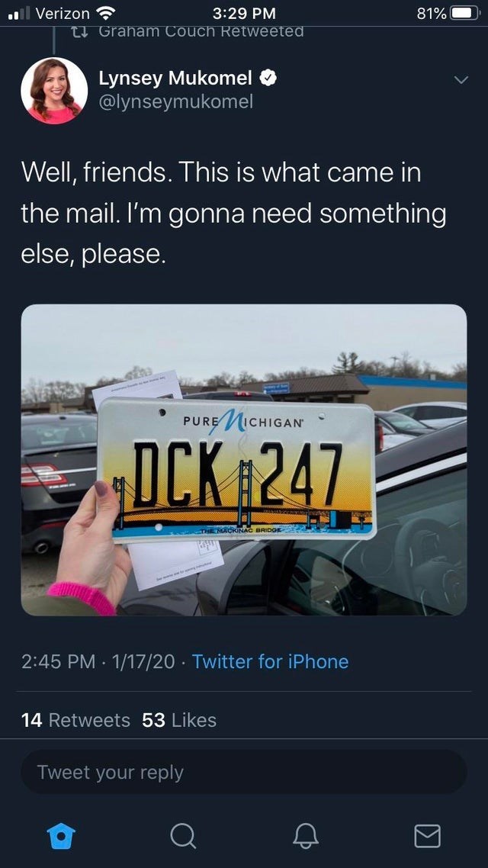
Task: Open the @lynseymukomel handle
Action: 176,101
